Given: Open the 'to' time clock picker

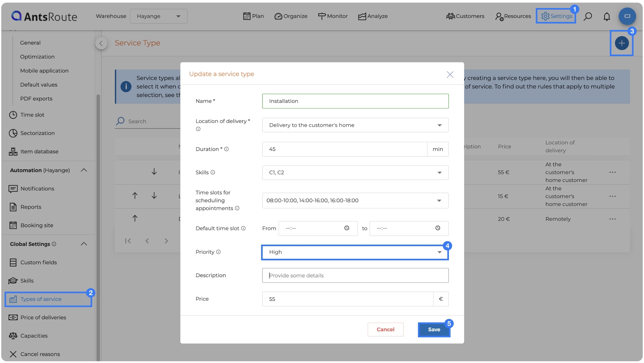Looking at the screenshot, I should pyautogui.click(x=438, y=228).
